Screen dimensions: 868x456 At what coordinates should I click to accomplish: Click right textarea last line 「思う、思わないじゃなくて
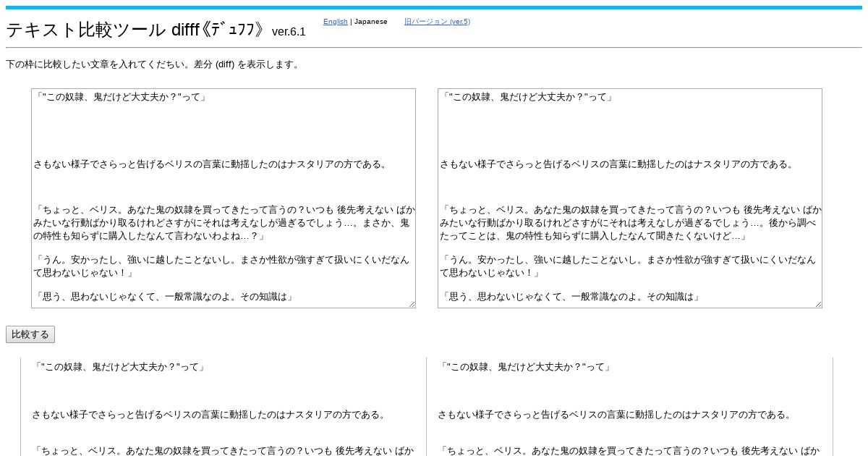tap(570, 297)
